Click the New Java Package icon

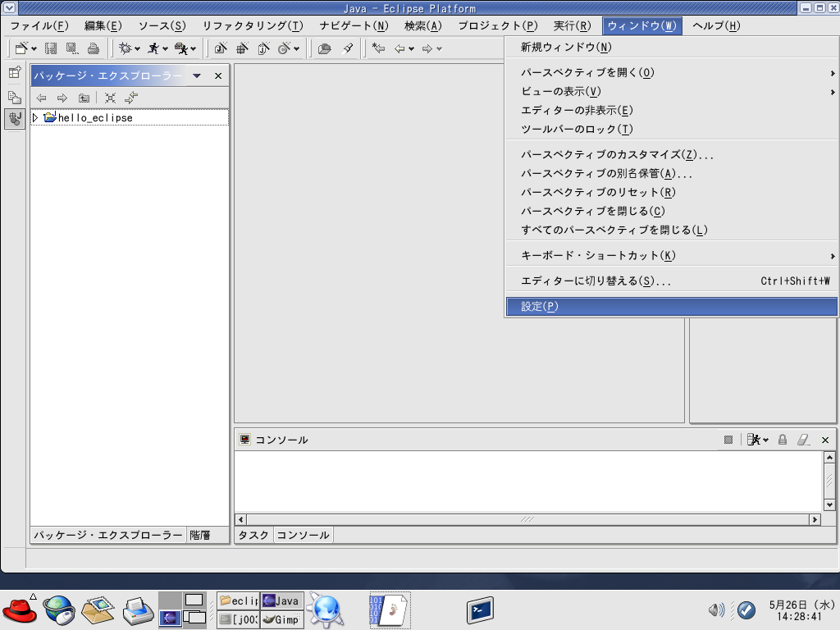click(x=242, y=48)
